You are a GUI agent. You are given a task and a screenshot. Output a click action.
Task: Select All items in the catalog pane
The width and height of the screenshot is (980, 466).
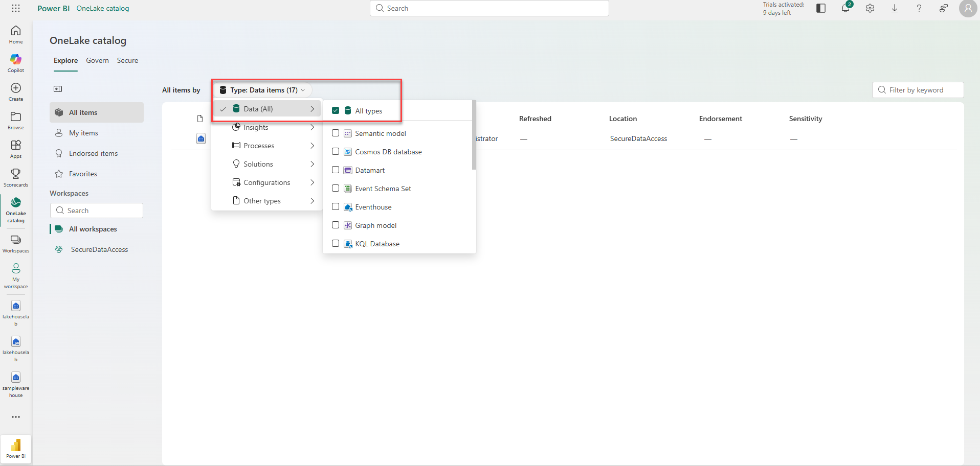97,112
